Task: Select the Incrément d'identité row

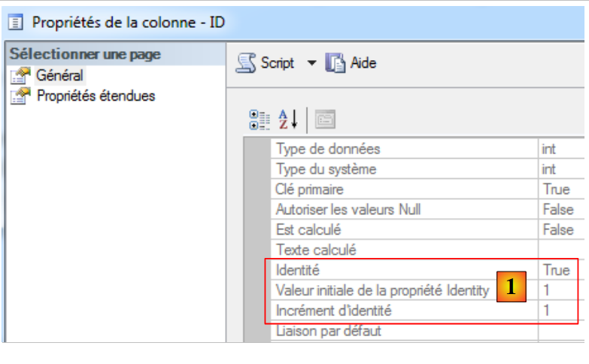Action: 334,310
